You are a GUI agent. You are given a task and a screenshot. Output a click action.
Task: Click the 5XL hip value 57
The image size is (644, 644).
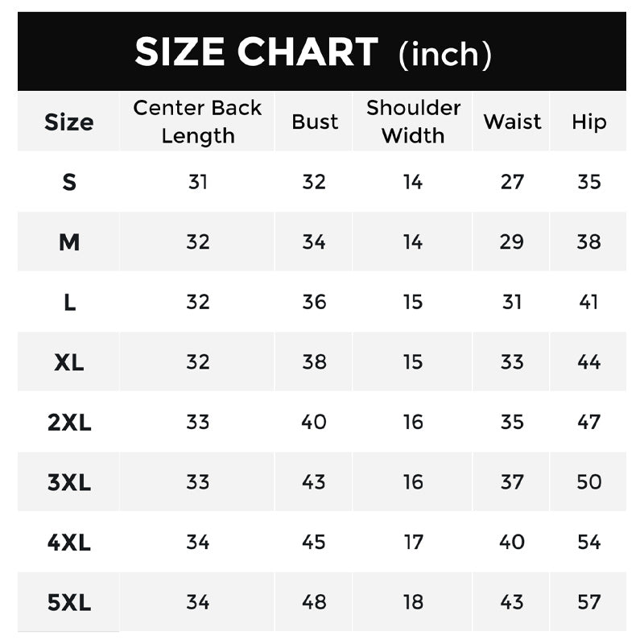589,602
